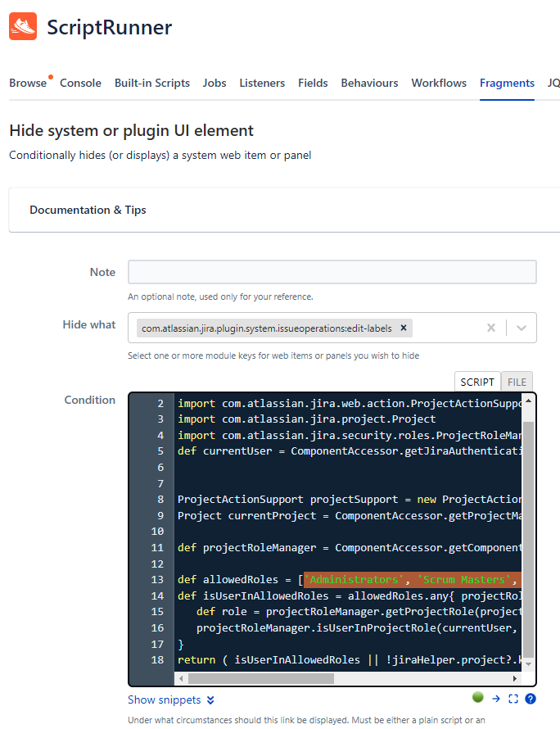Click the Note input field
The image size is (560, 729).
[332, 272]
